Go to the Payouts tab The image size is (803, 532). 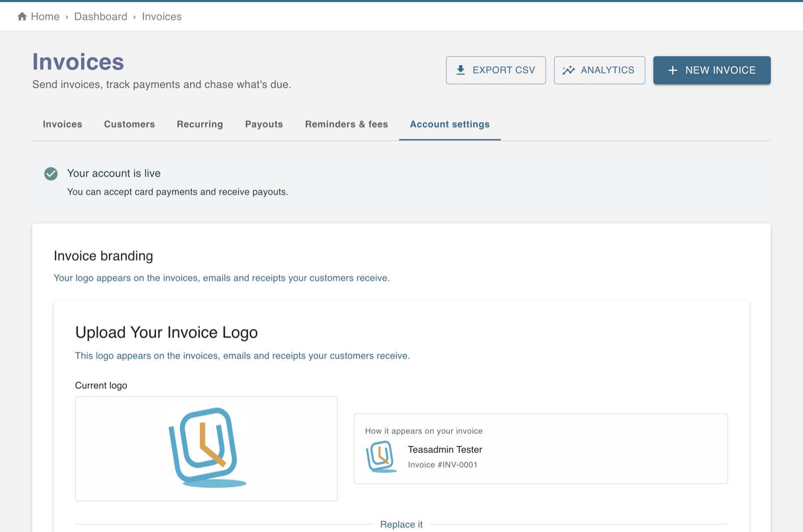(264, 124)
